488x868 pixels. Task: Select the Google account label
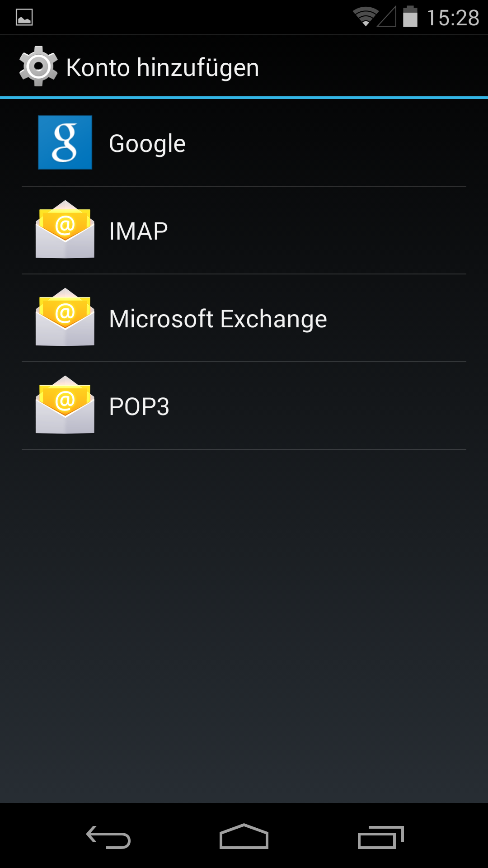pos(147,144)
